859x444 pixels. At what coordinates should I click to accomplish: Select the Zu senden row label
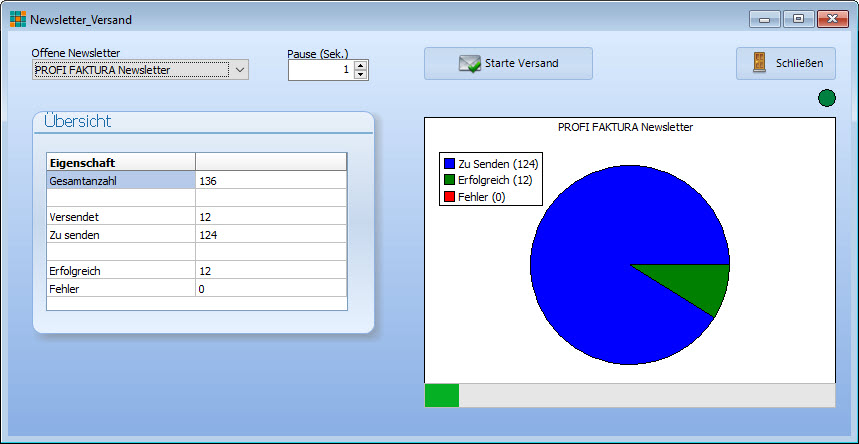pyautogui.click(x=121, y=235)
